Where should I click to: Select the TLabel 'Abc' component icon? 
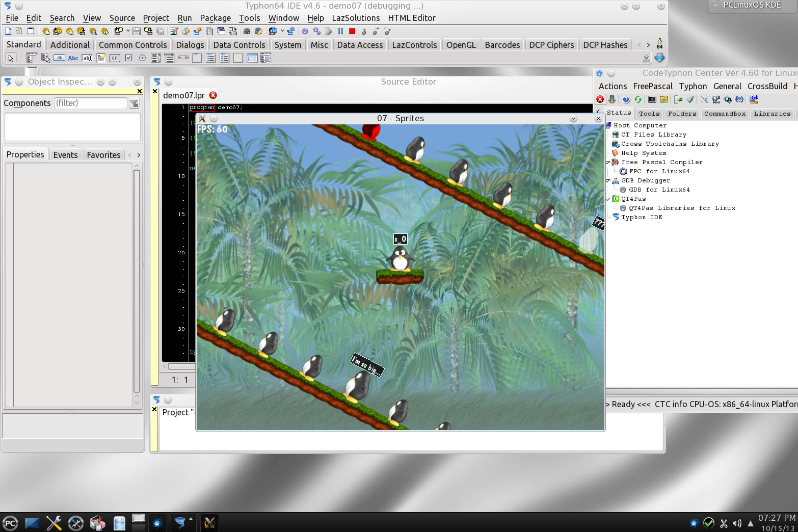point(73,58)
